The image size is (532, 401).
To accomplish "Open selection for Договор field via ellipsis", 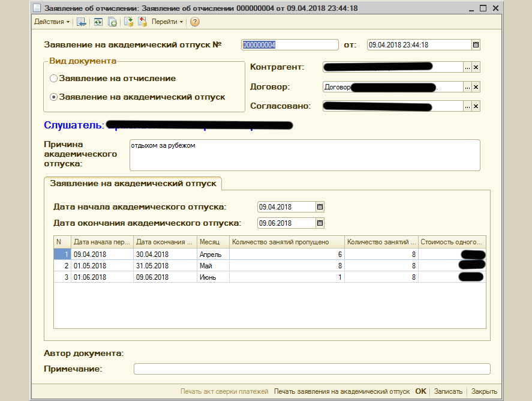I will point(467,87).
